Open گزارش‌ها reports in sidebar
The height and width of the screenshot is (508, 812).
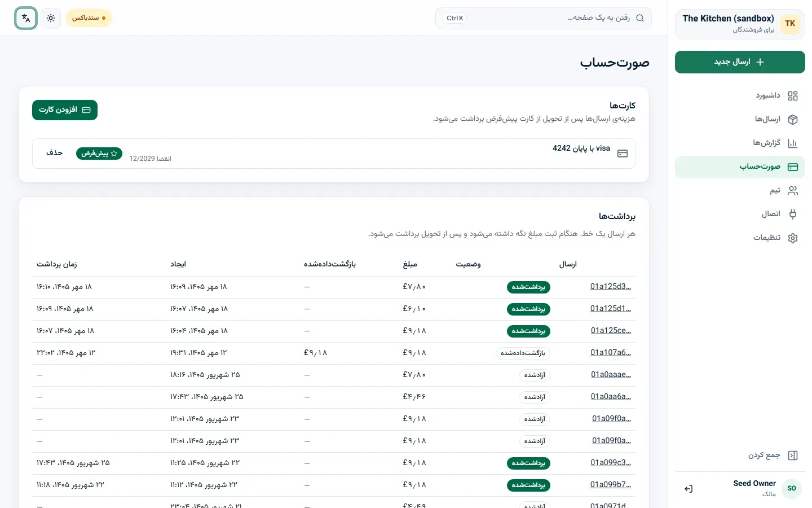coord(740,143)
